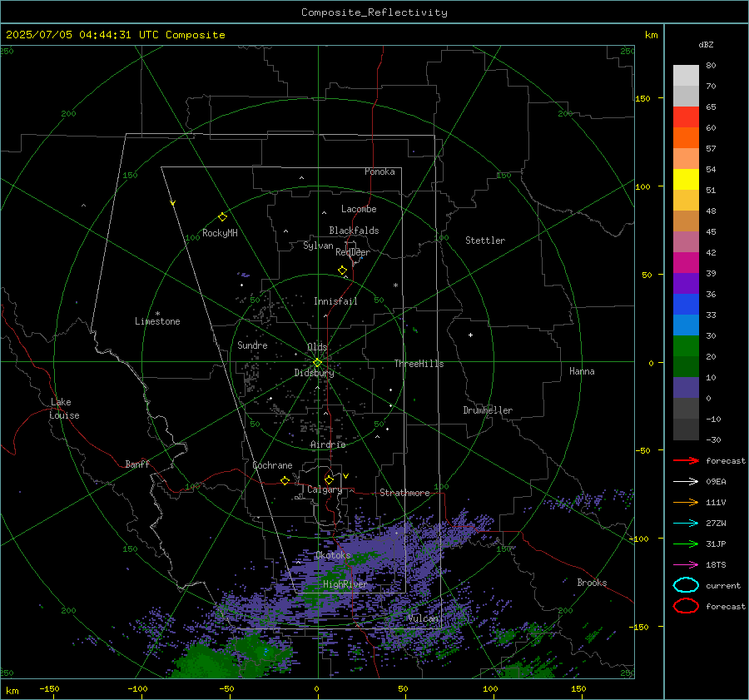The width and height of the screenshot is (749, 700).
Task: Click the Cochrane label
Action: click(x=272, y=465)
